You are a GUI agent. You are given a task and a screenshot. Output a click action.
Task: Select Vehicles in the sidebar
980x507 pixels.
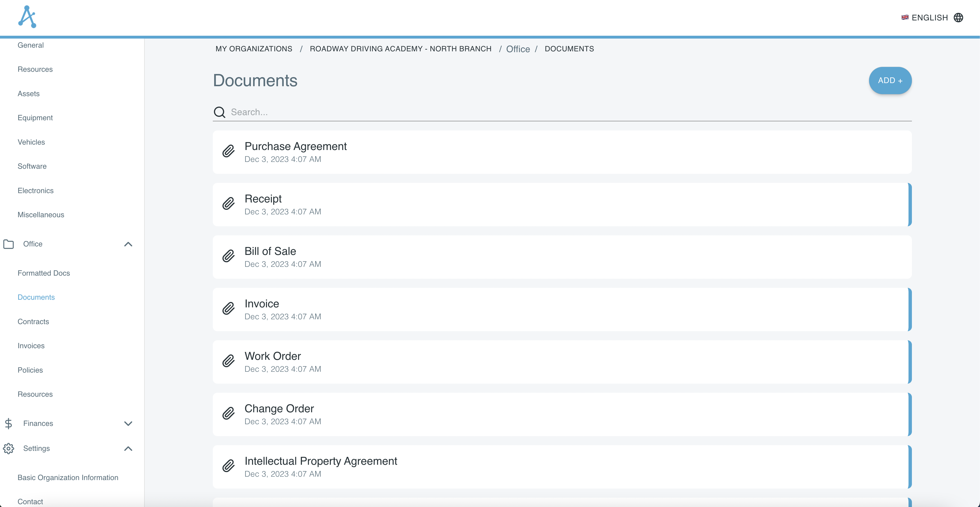[x=31, y=142]
